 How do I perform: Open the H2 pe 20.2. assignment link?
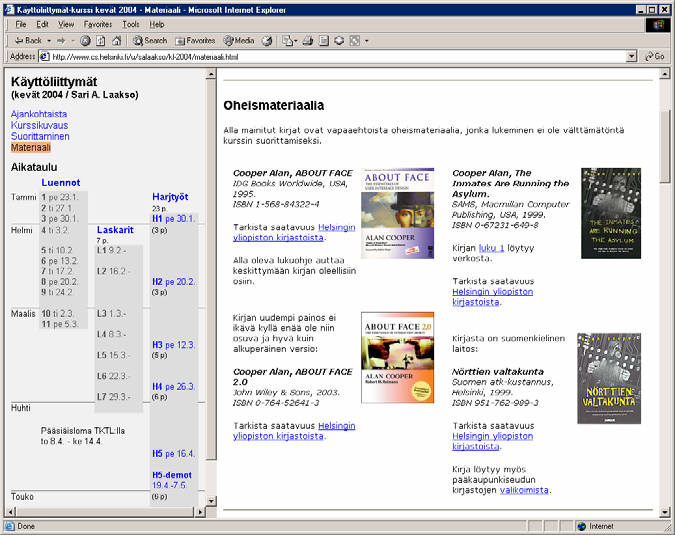(173, 282)
